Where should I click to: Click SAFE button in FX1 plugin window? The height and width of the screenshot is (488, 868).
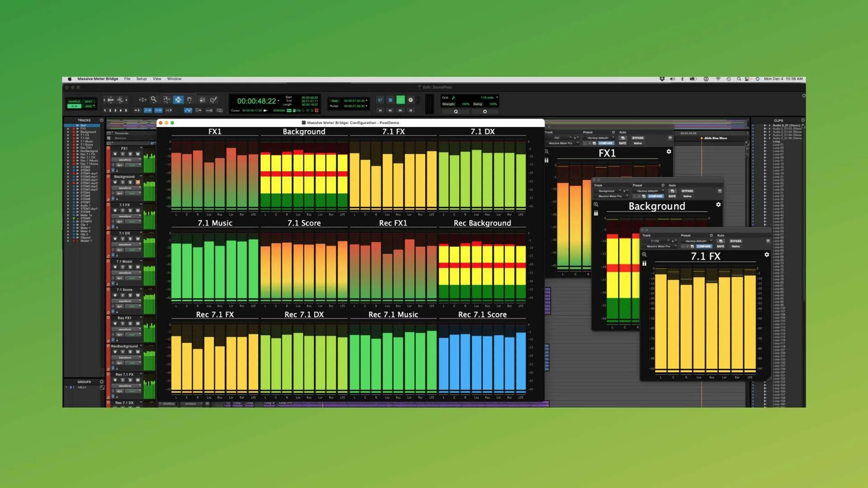pos(623,143)
